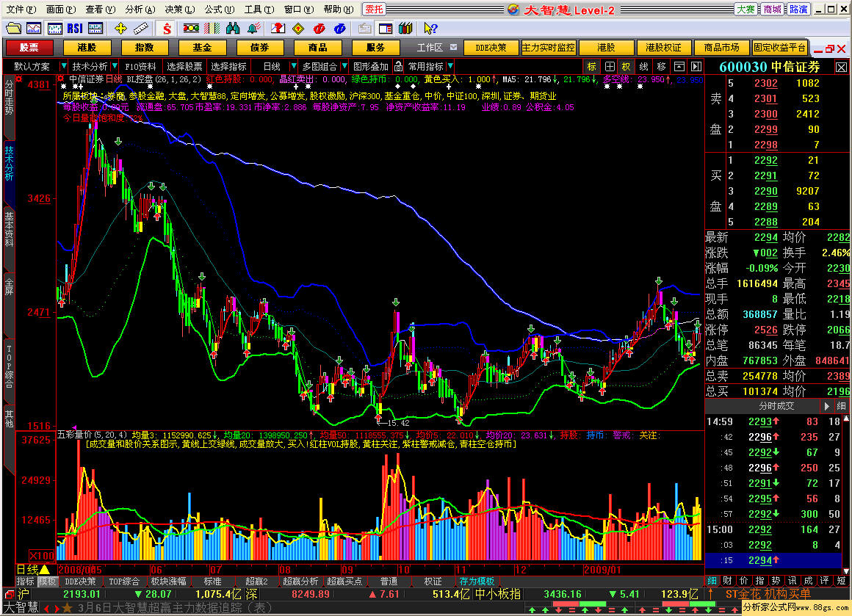Click the window layout panel icon

(386, 28)
